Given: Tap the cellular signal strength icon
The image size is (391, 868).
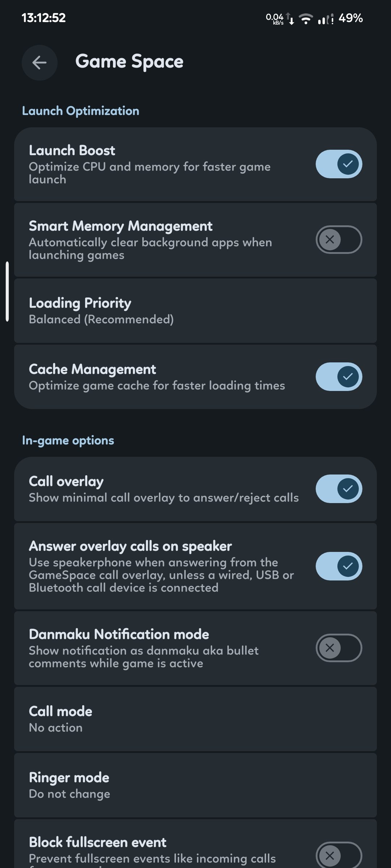Looking at the screenshot, I should (325, 19).
